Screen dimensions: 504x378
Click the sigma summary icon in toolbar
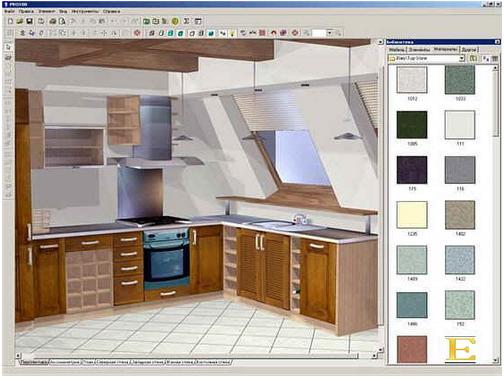coord(187,21)
